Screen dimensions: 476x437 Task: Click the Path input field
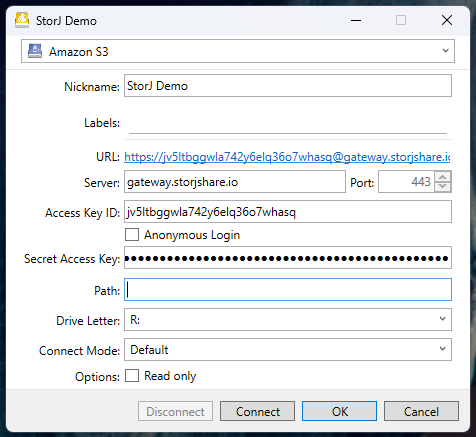[x=288, y=290]
